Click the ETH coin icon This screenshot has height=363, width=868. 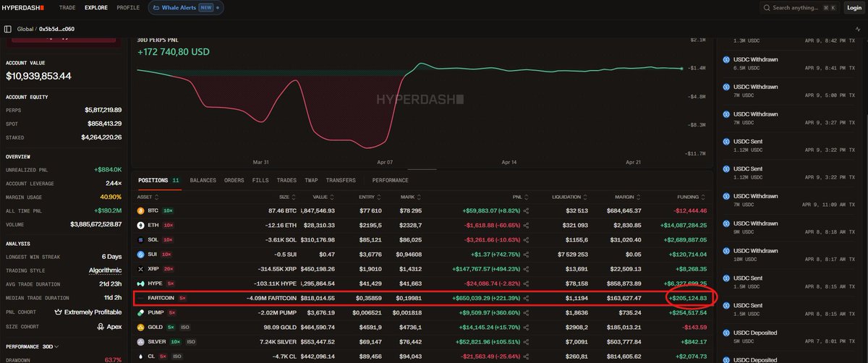pyautogui.click(x=140, y=226)
